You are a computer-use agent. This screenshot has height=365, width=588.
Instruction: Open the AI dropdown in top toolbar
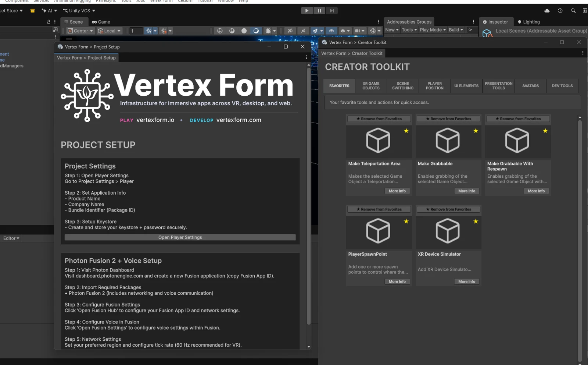(x=49, y=11)
